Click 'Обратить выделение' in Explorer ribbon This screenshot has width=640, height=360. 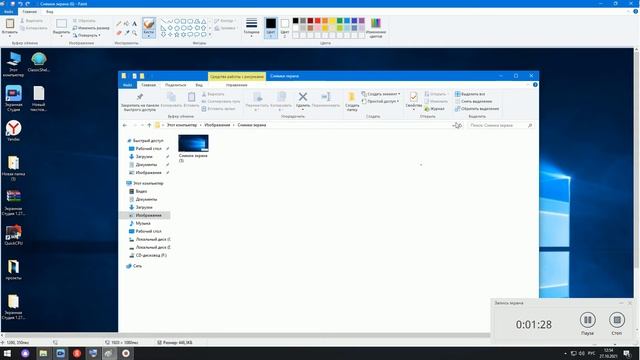pos(477,109)
